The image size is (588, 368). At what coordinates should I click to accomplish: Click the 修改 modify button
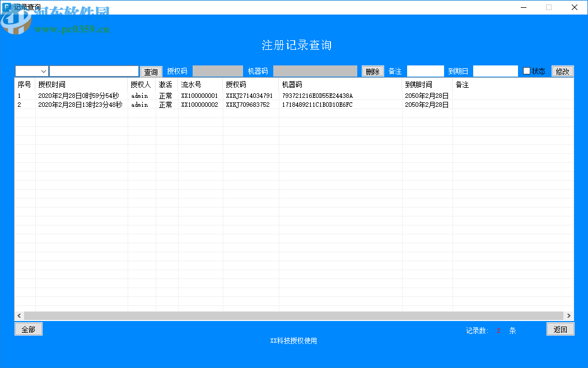(x=562, y=71)
